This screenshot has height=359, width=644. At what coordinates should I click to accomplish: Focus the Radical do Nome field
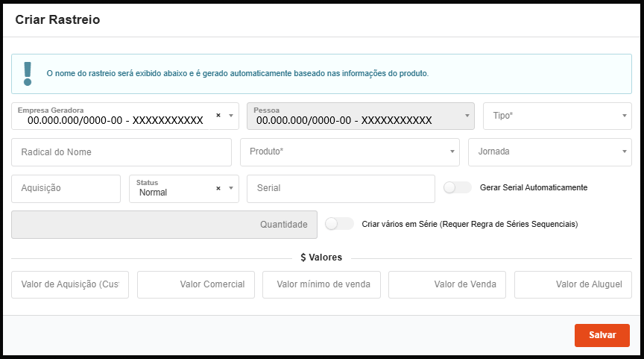coord(121,152)
